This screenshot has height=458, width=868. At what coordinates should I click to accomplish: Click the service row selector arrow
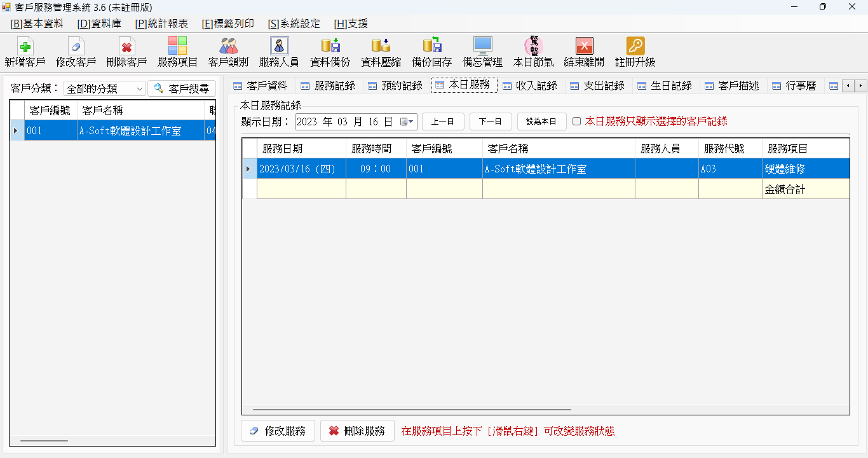pyautogui.click(x=249, y=169)
